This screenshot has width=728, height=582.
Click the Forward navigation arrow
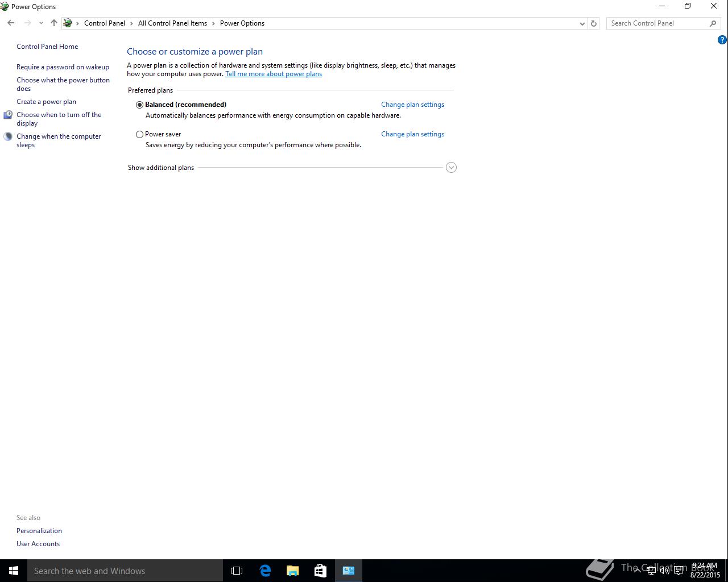pos(27,23)
